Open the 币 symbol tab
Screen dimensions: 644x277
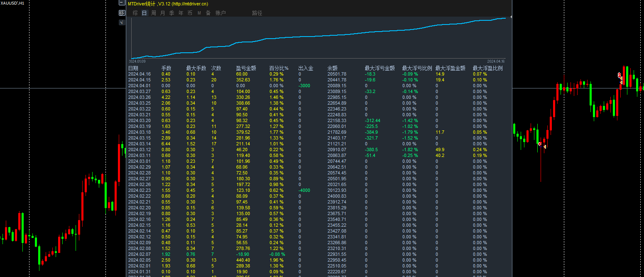(190, 13)
